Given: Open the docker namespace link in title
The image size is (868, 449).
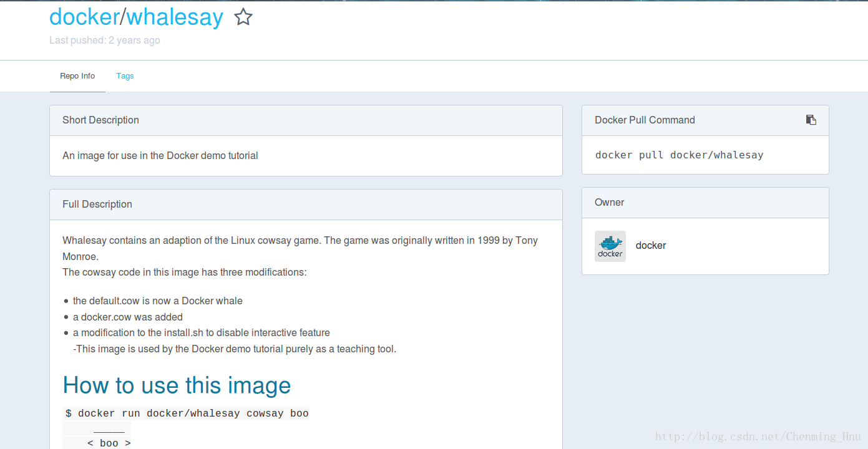Looking at the screenshot, I should point(84,17).
